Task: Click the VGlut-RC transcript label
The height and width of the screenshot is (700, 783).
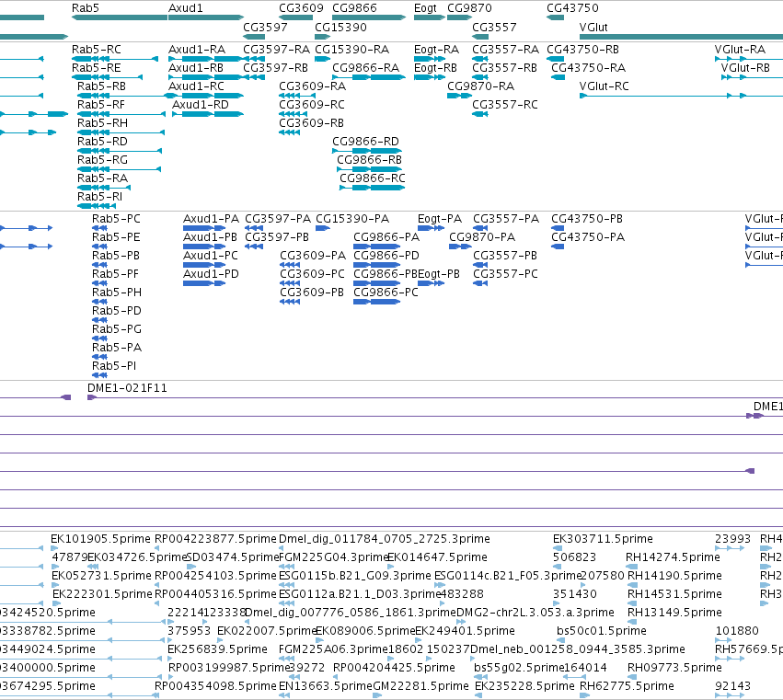Action: pyautogui.click(x=604, y=86)
